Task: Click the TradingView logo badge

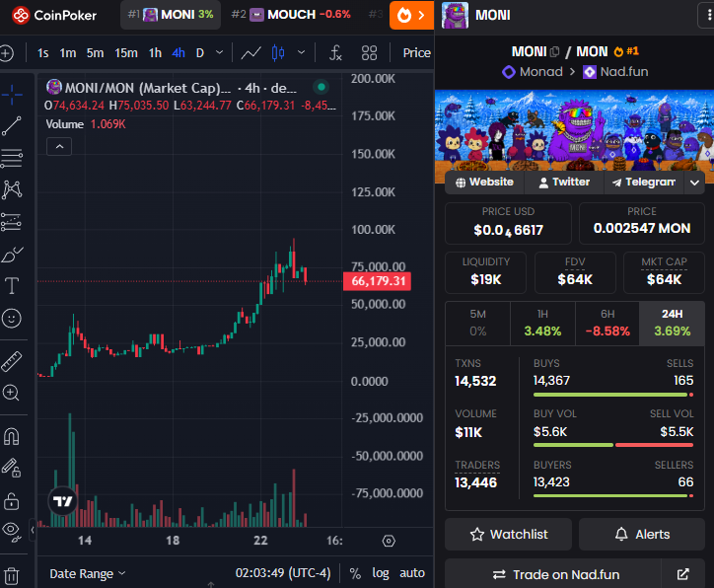Action: click(62, 501)
